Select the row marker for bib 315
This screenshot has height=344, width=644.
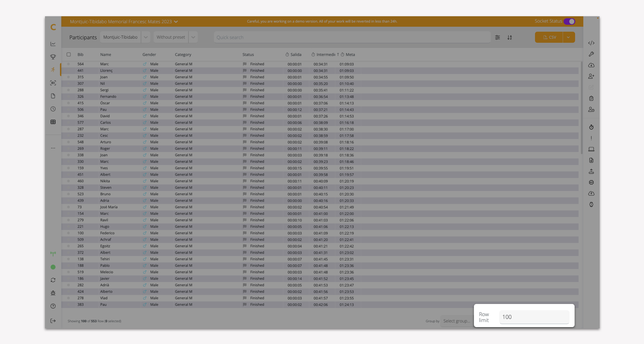(68, 77)
